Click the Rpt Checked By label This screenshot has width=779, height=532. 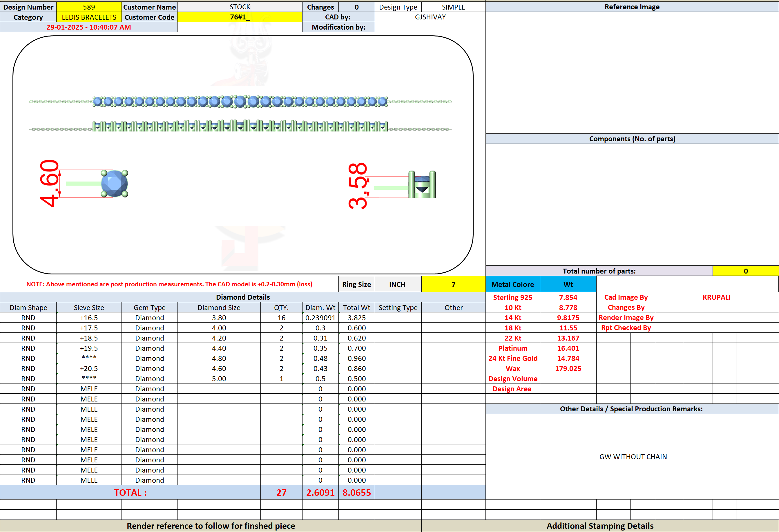[x=626, y=328]
